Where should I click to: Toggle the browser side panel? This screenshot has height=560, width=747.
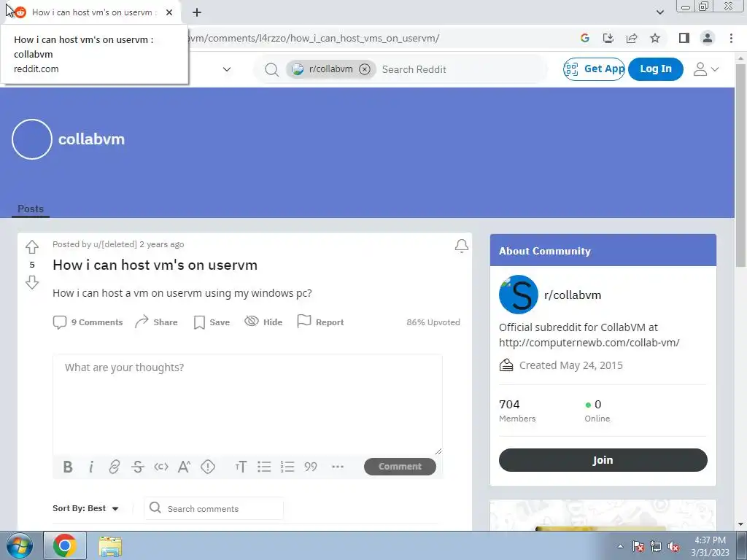pyautogui.click(x=684, y=38)
